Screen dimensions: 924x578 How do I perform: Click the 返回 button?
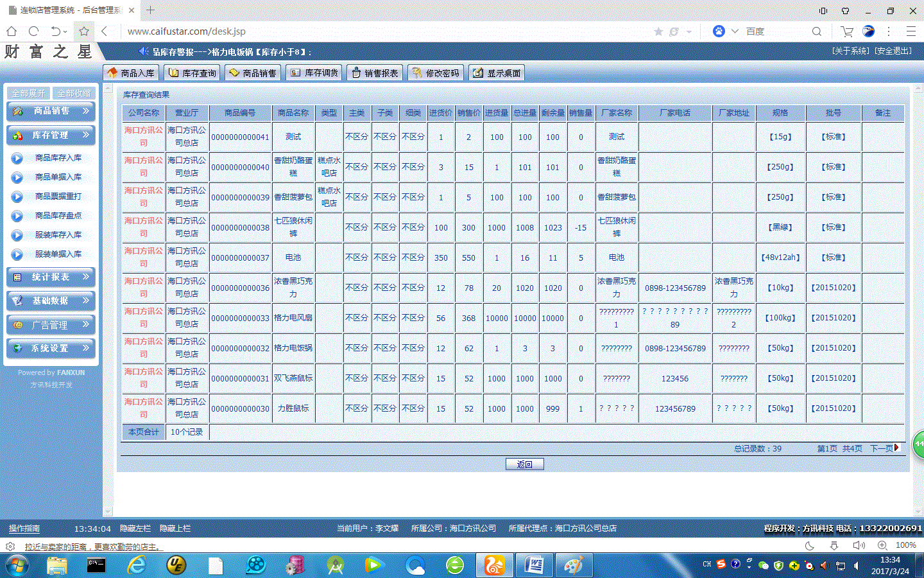coord(524,464)
